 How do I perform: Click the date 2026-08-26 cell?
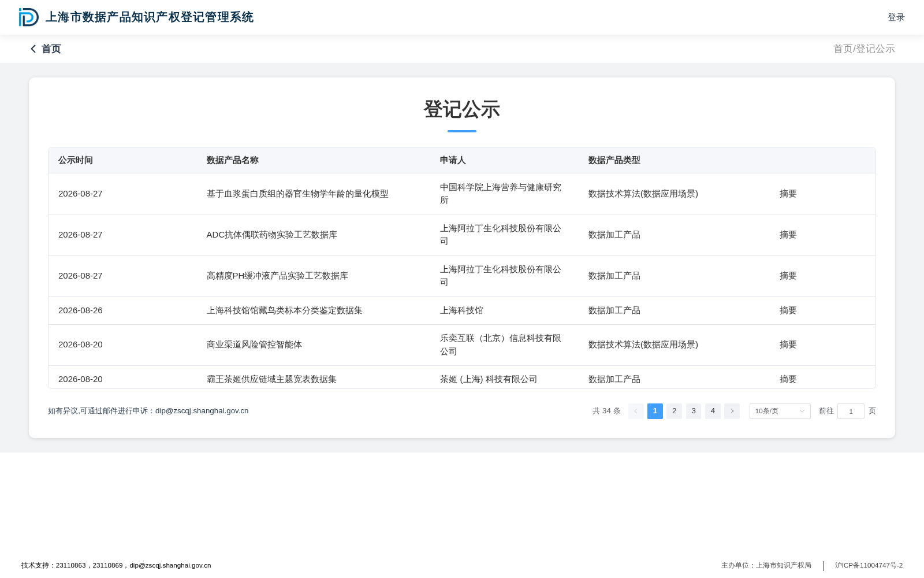[x=80, y=310]
